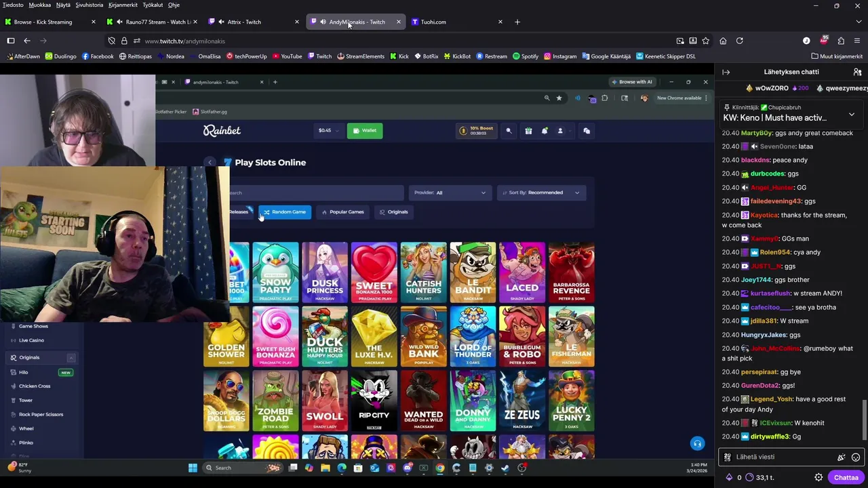Open the StreamElements bookmark

pyautogui.click(x=359, y=56)
